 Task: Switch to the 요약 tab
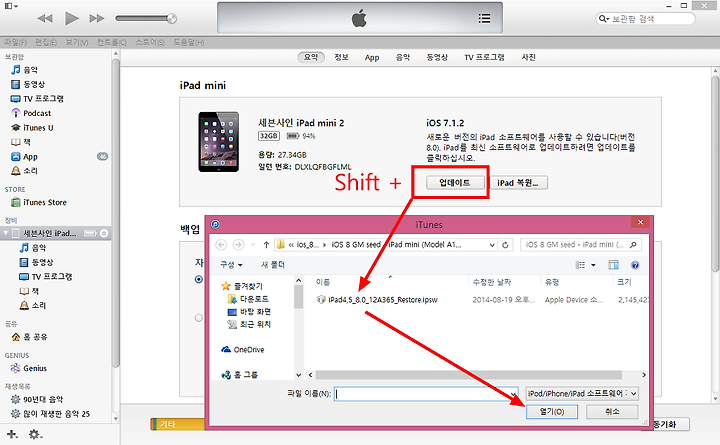pos(311,57)
